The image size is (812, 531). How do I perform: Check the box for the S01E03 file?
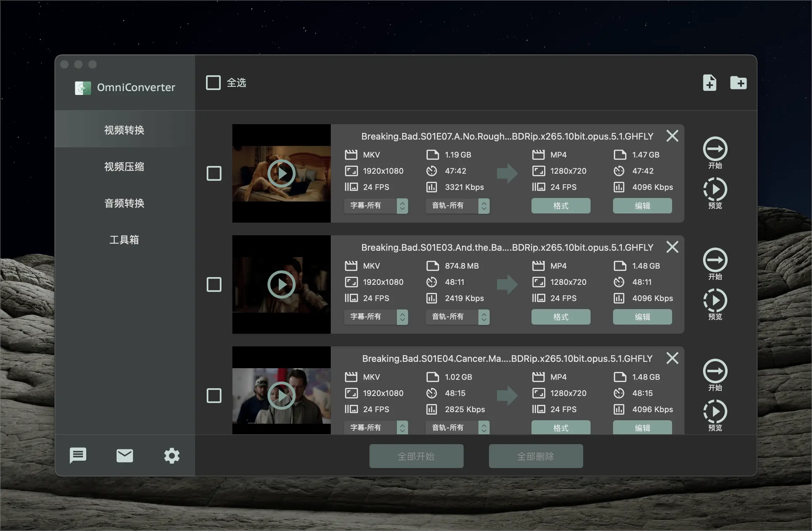(x=214, y=284)
